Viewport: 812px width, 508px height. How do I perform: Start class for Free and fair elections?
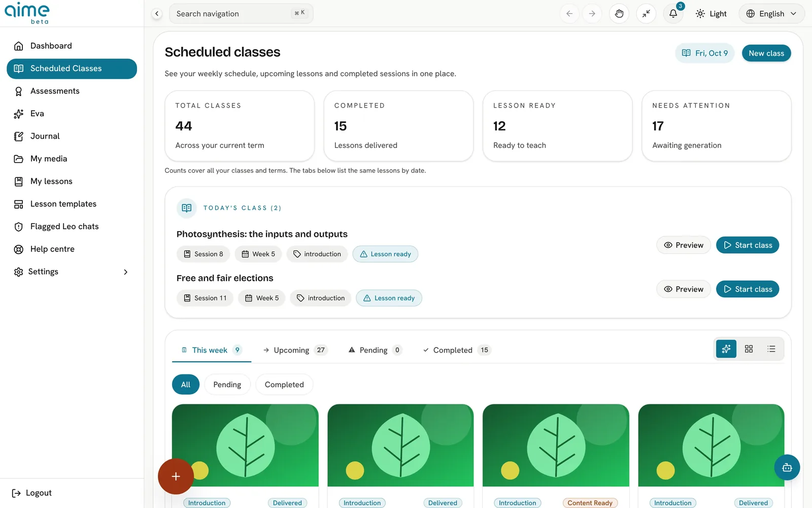[x=748, y=289]
